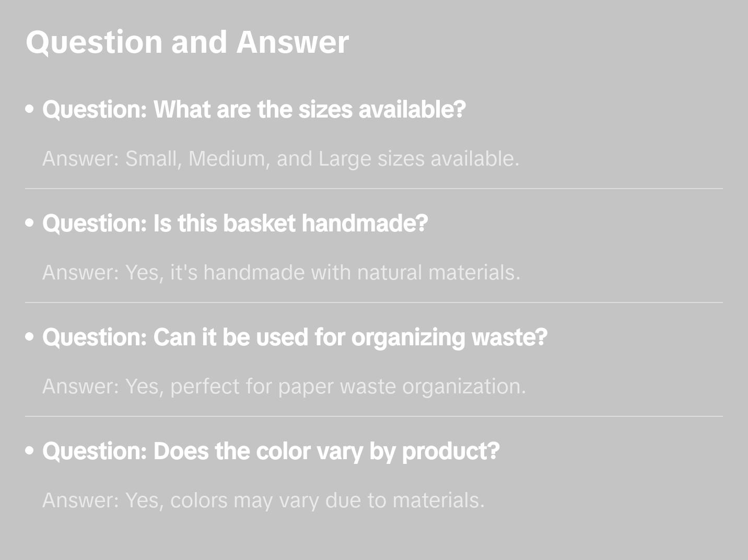This screenshot has width=748, height=560.
Task: Select the answer saying colors may vary
Action: [263, 500]
